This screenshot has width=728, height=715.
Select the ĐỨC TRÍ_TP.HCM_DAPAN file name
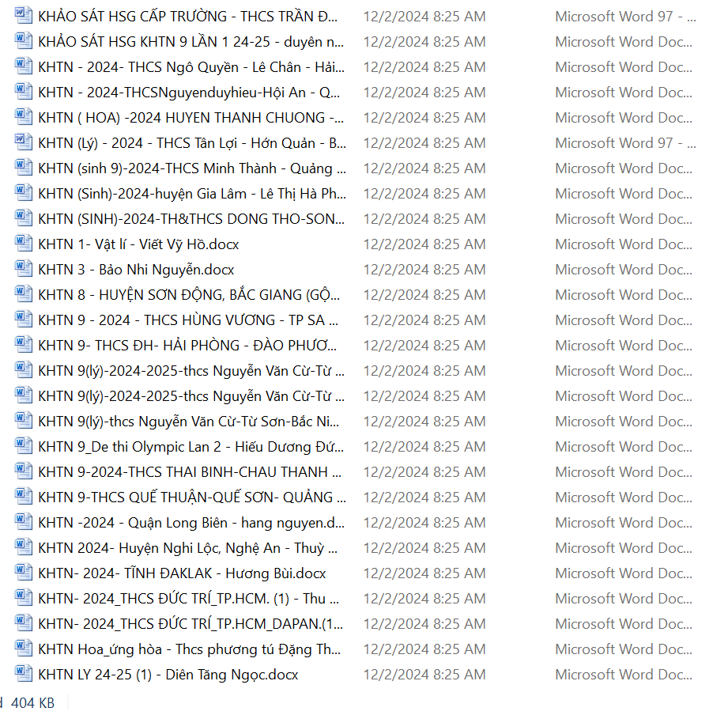pos(190,623)
